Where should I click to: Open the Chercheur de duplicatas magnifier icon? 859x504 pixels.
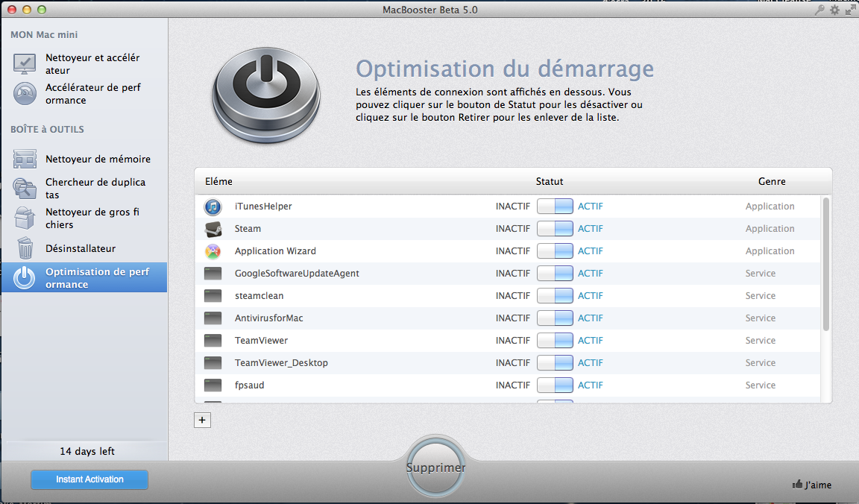25,189
